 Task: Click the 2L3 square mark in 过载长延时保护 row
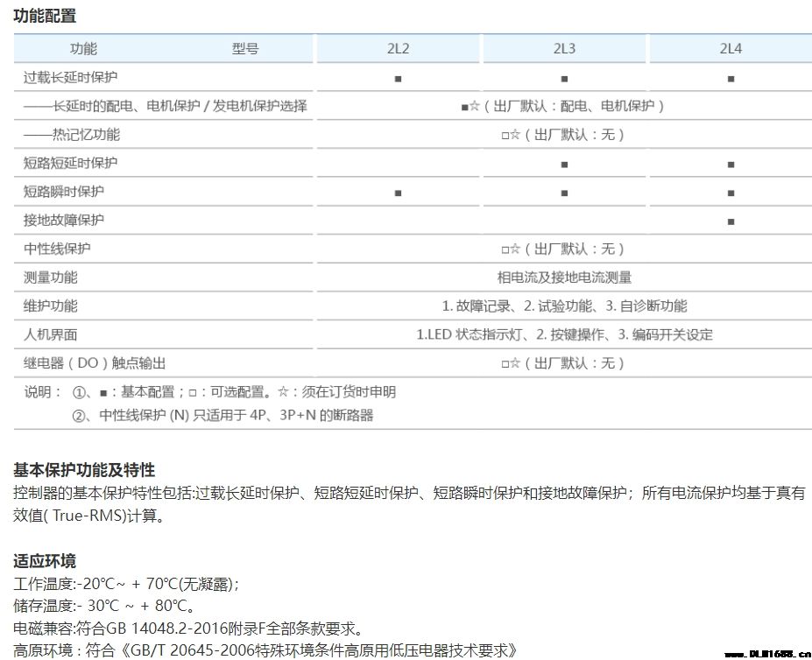(x=564, y=79)
